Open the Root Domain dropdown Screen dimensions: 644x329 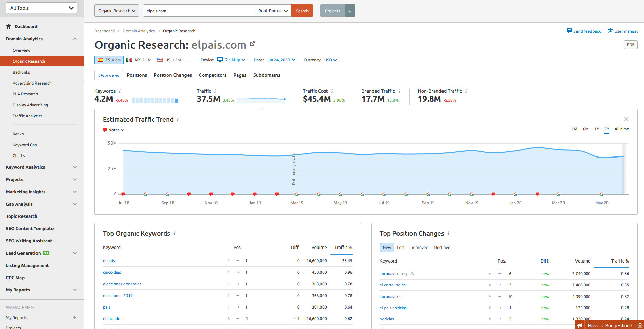[x=273, y=11]
